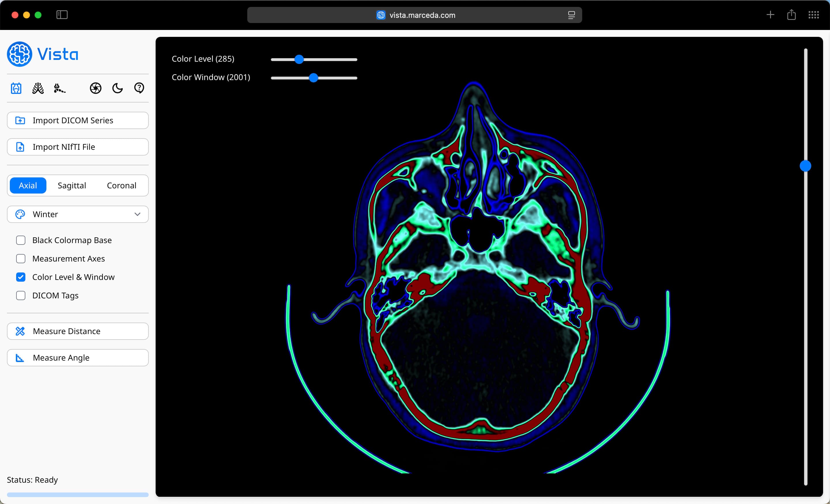Click the skeleton bones icon

coord(59,88)
